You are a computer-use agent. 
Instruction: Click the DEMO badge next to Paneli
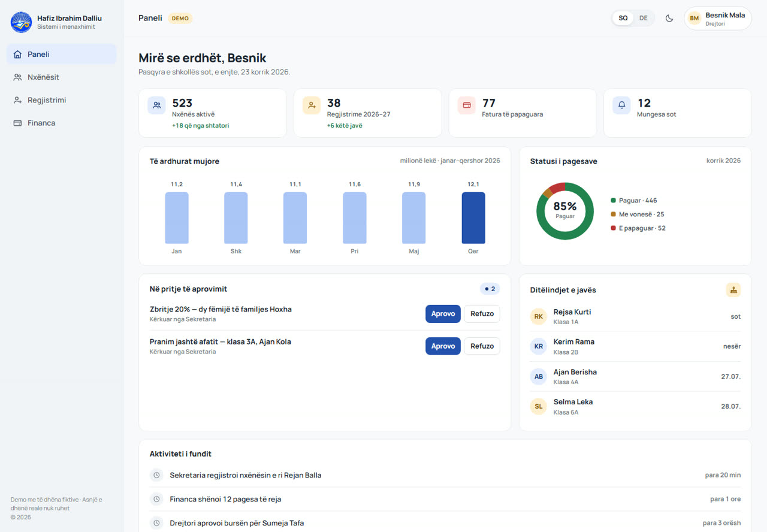pos(180,18)
